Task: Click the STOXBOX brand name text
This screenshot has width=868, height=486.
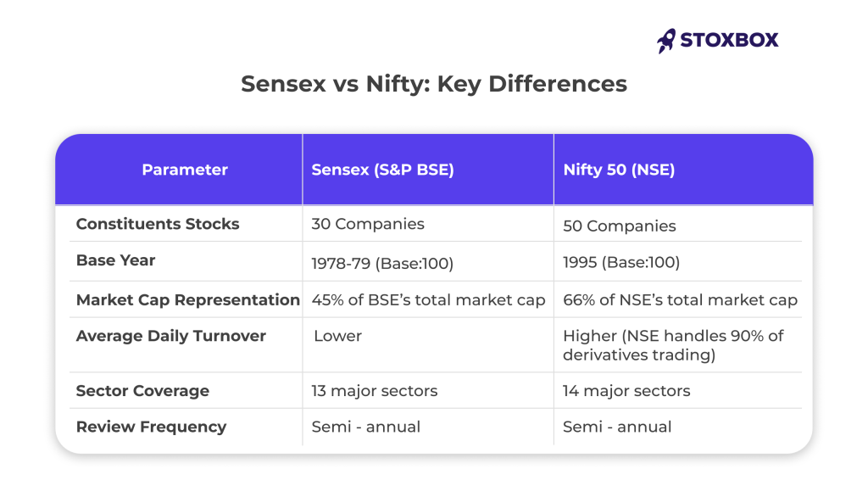Action: pos(729,40)
